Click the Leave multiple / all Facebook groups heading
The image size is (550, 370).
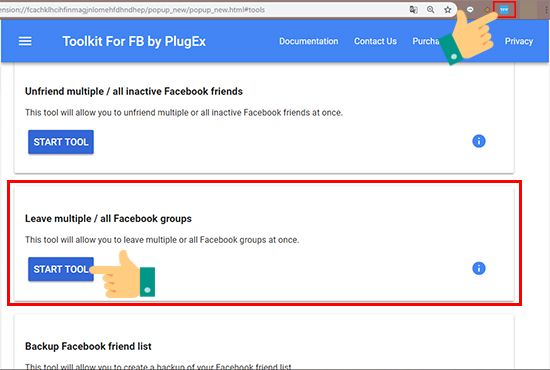click(x=108, y=218)
